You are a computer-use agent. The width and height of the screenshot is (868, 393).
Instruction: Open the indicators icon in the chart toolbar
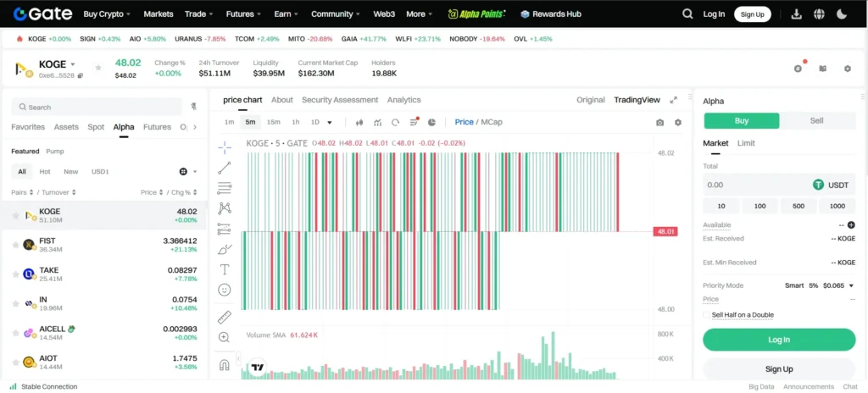pyautogui.click(x=377, y=122)
